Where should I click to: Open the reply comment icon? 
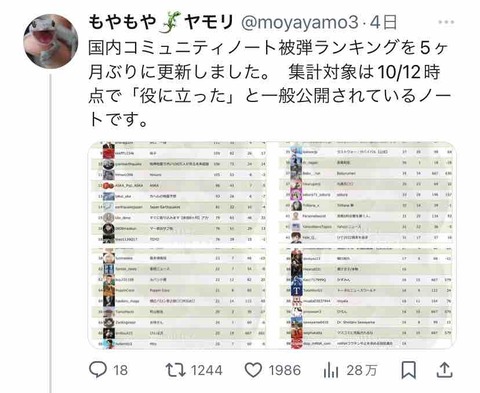[98, 370]
